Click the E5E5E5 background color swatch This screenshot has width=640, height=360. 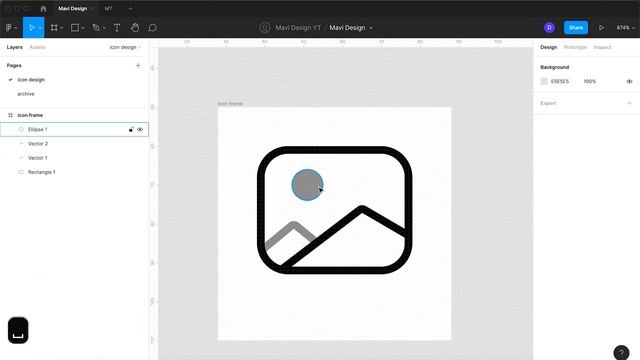544,81
